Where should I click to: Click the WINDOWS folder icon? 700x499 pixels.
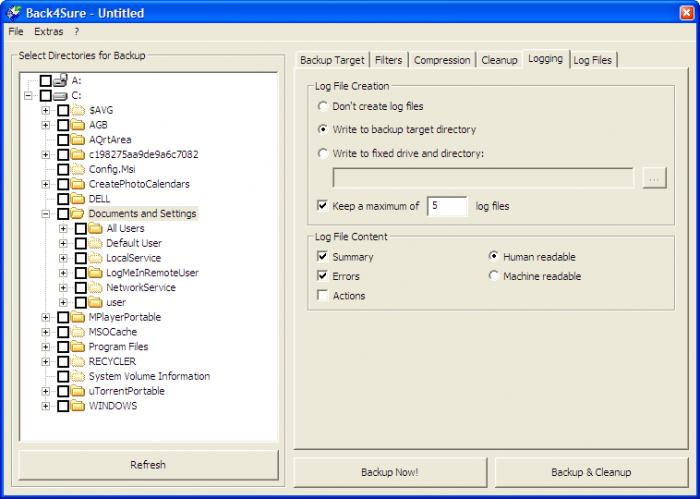tap(78, 406)
